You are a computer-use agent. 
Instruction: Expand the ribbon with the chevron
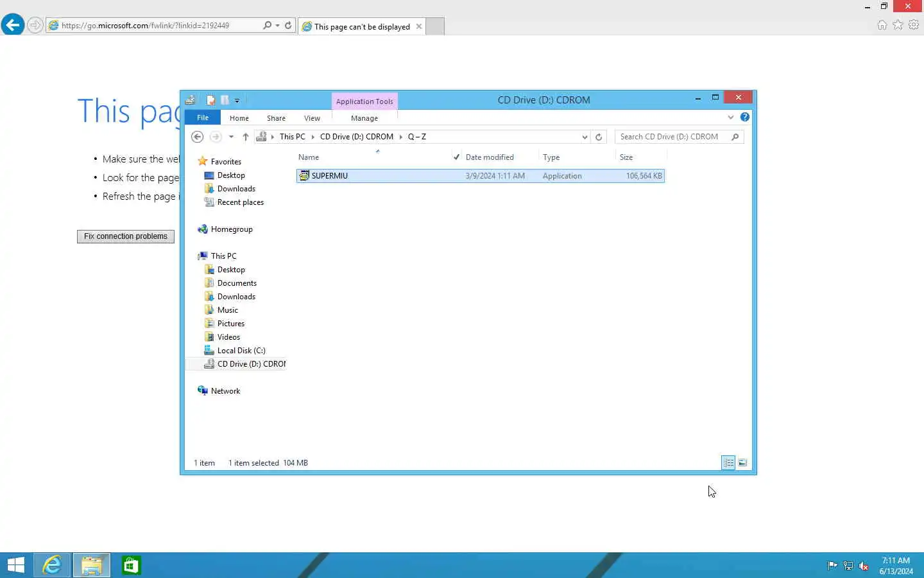click(x=730, y=117)
